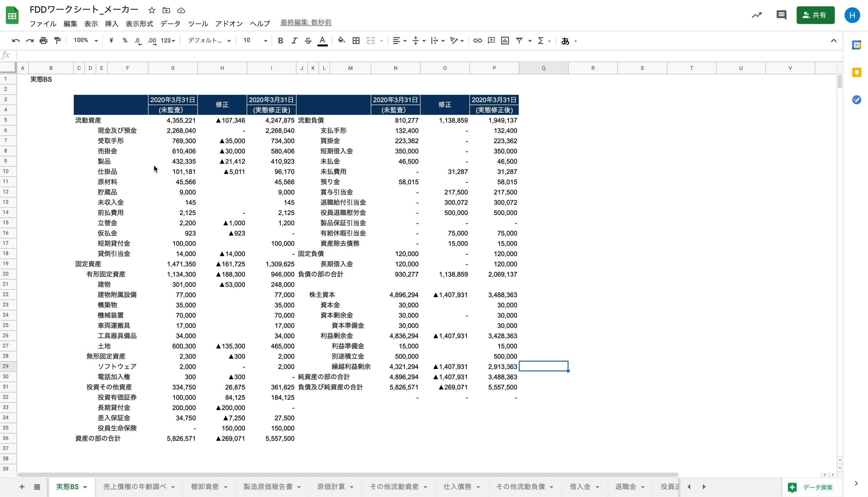Toggle strikethrough formatting
This screenshot has height=497, width=868.
[308, 41]
